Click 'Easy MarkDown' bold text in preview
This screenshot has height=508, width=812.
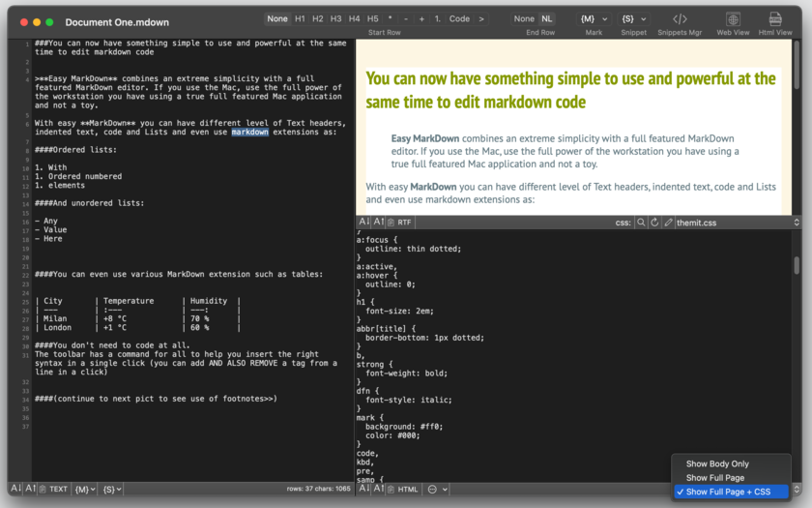coord(424,138)
